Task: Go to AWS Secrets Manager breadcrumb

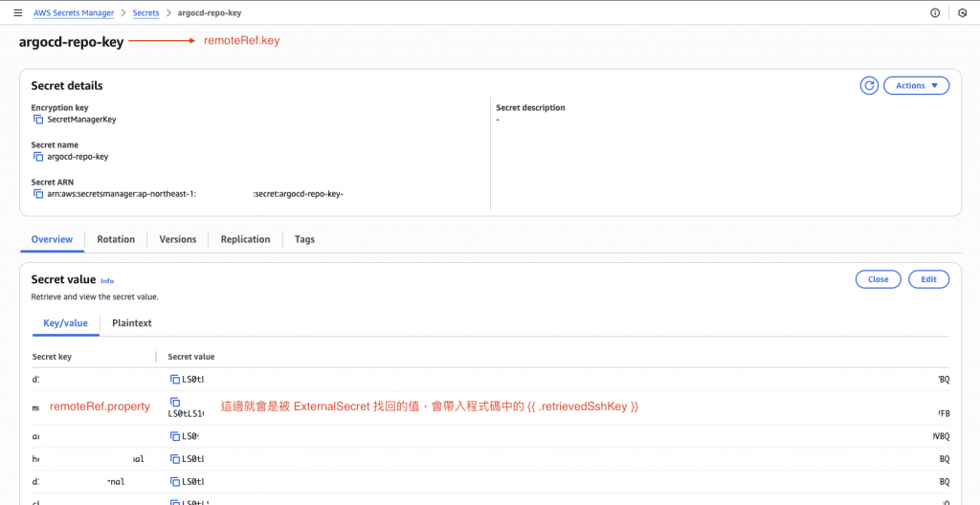Action: (x=74, y=12)
